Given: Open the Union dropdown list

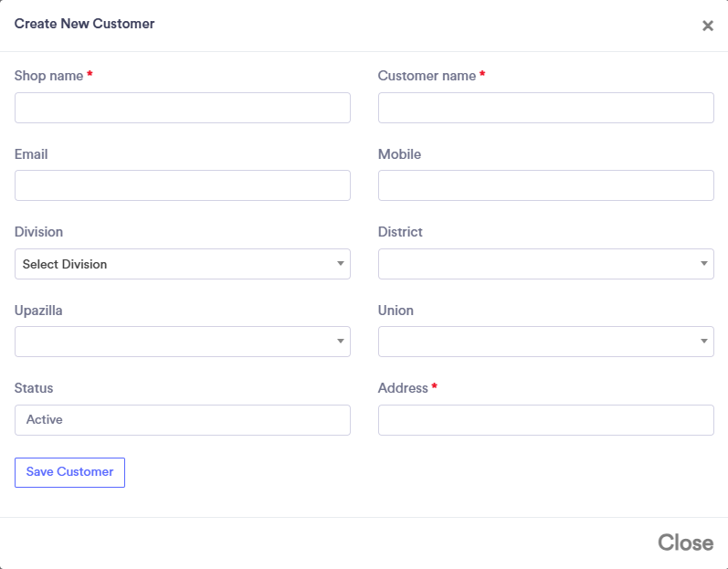Looking at the screenshot, I should (545, 342).
